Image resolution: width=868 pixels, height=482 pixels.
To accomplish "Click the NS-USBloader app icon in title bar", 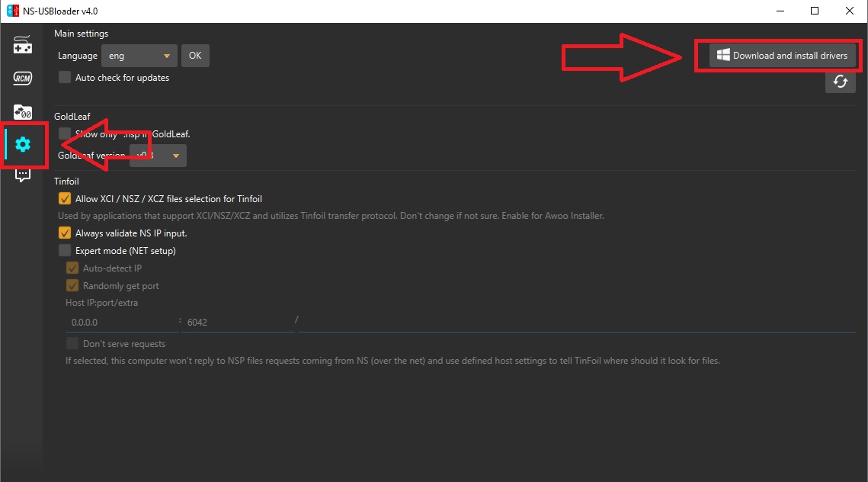I will pos(12,11).
